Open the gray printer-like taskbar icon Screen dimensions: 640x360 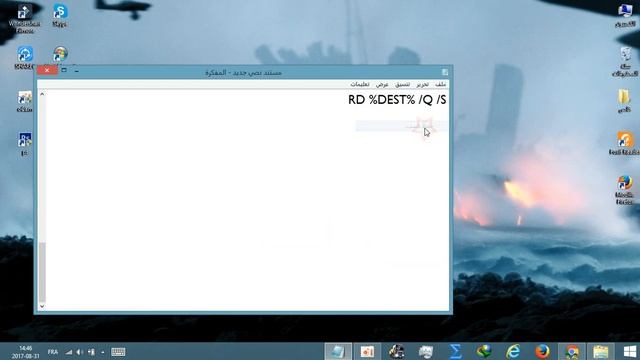click(x=426, y=351)
